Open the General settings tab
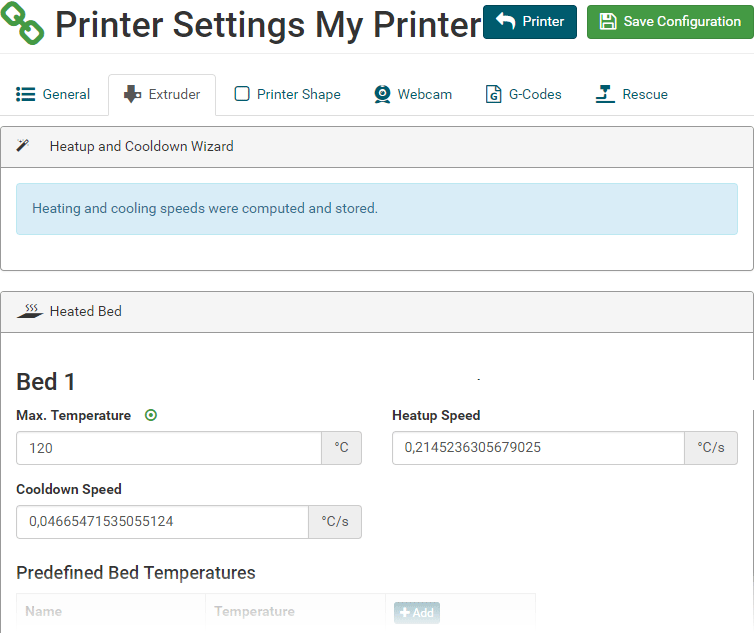 (x=53, y=94)
